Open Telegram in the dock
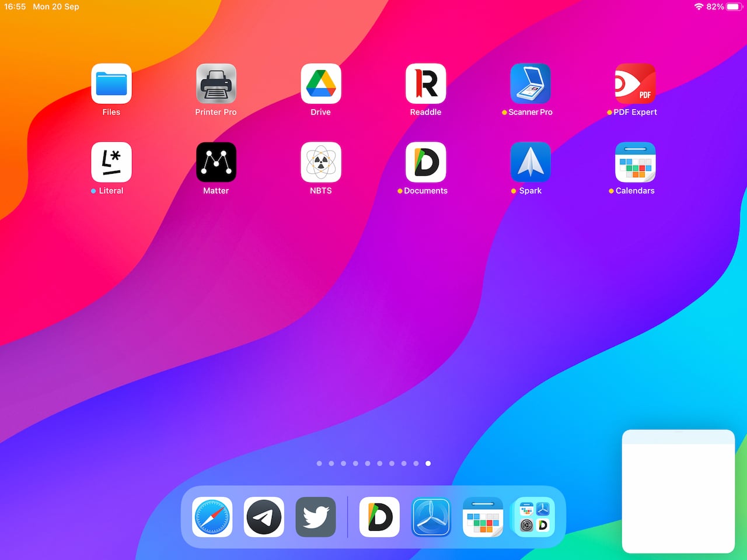Viewport: 747px width, 560px height. [264, 517]
